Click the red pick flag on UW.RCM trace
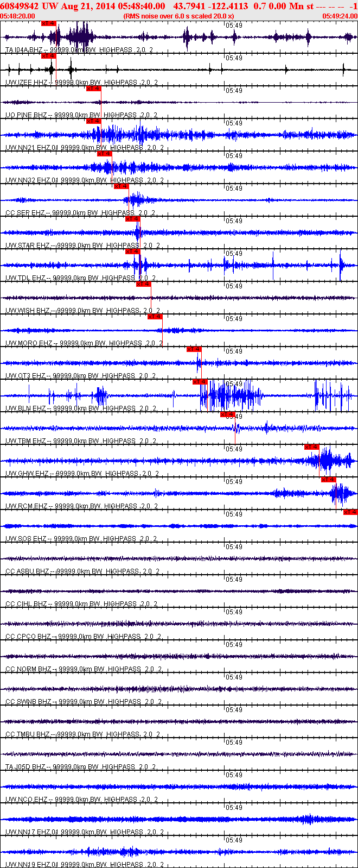Viewport: 358px width, 868px height. (329, 480)
